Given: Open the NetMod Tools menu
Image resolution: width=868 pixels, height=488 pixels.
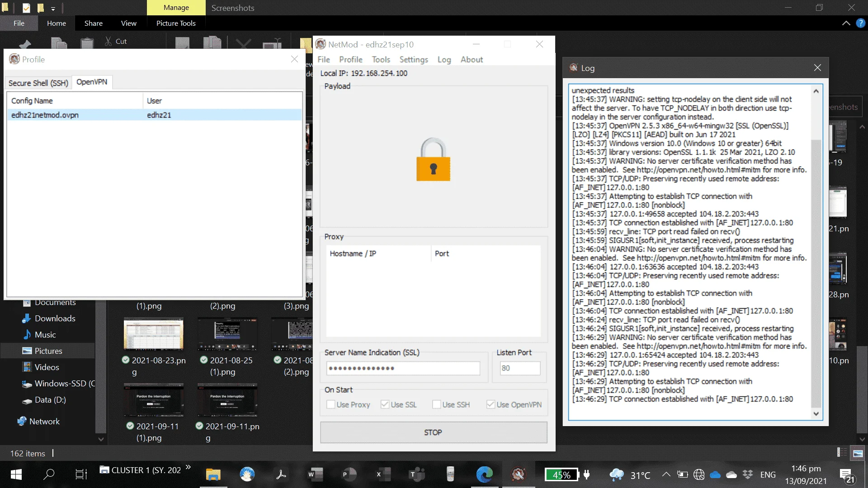Looking at the screenshot, I should pyautogui.click(x=381, y=60).
